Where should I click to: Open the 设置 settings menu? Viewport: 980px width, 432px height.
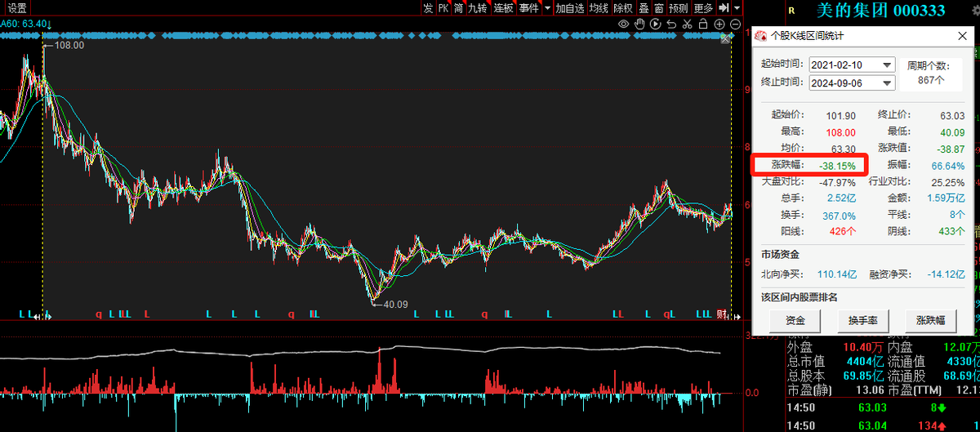(x=17, y=8)
